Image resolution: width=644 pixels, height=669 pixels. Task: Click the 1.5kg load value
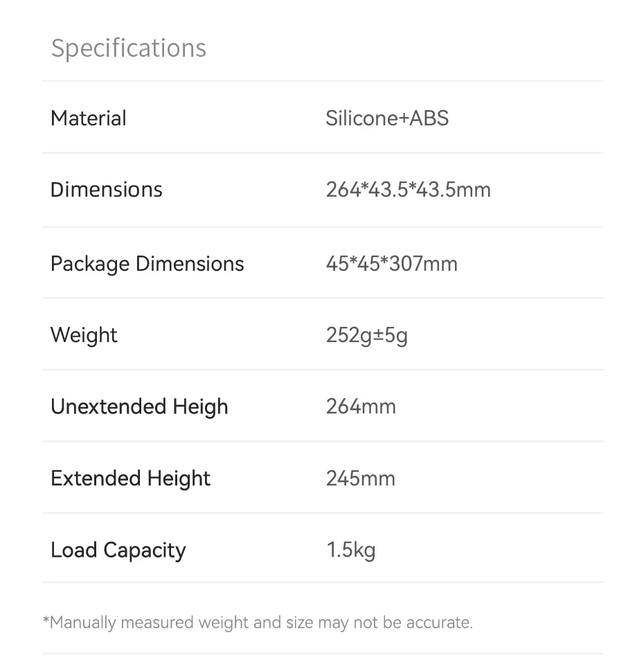coord(350,550)
